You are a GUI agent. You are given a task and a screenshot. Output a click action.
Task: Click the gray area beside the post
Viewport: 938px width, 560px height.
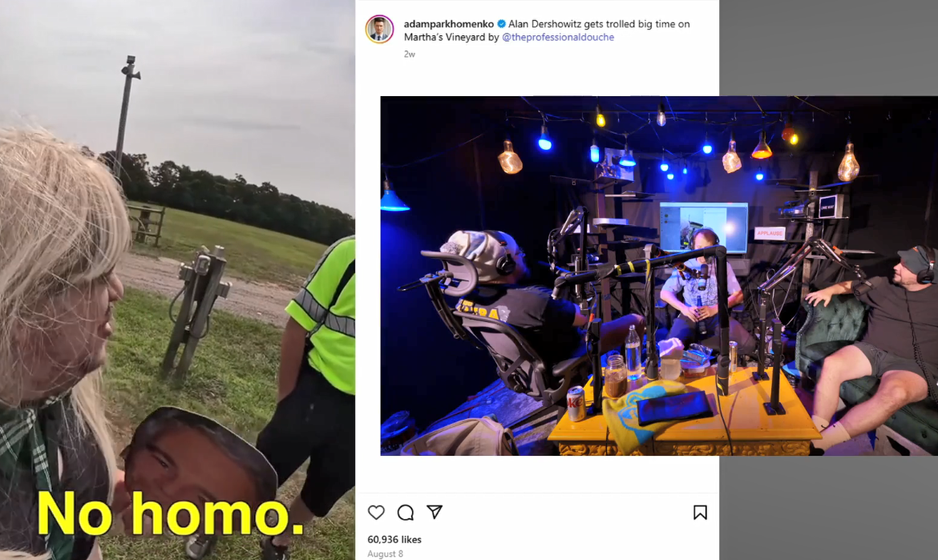point(828,48)
